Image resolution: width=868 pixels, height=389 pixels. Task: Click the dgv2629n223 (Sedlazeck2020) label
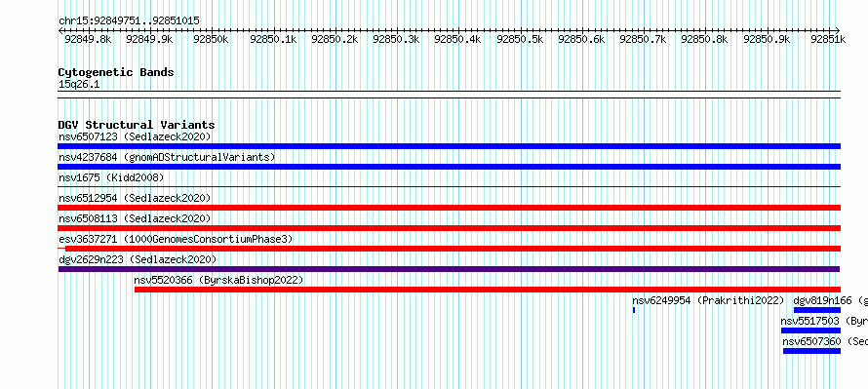(138, 259)
